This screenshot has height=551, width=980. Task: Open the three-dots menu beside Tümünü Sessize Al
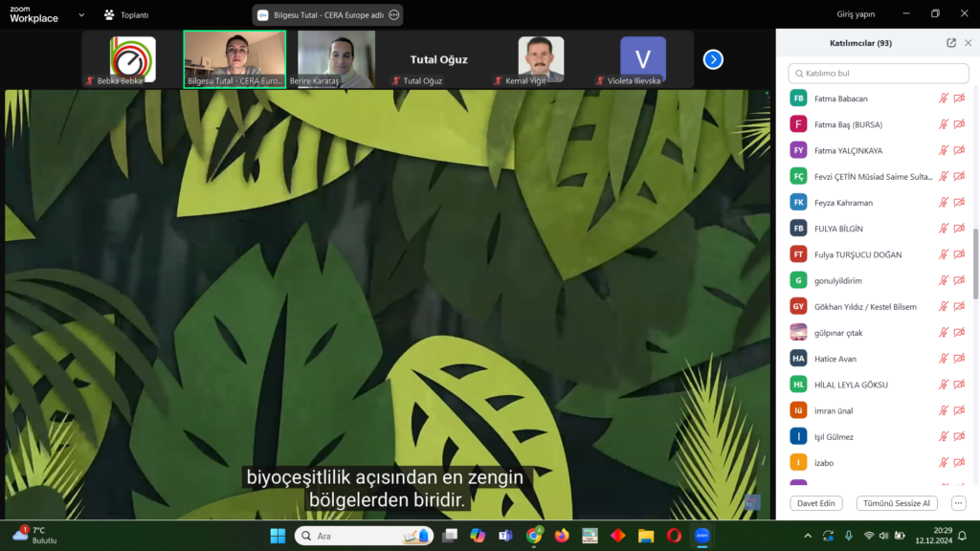pyautogui.click(x=958, y=503)
